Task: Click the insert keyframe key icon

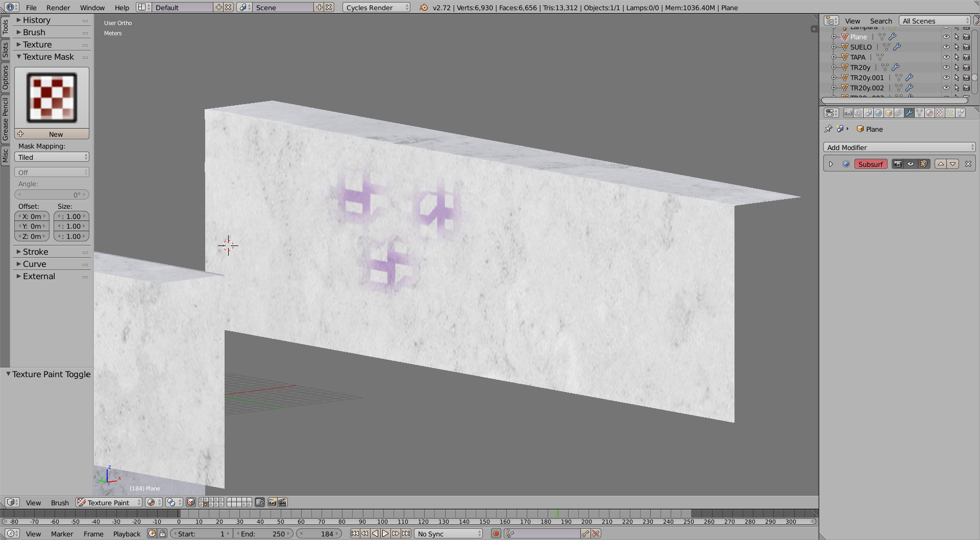Action: [x=585, y=534]
